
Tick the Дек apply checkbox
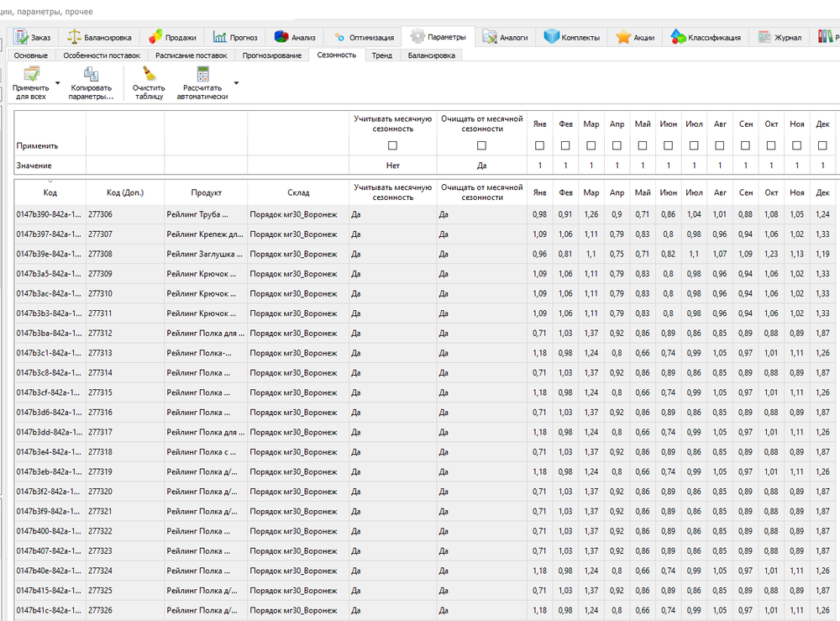point(822,145)
